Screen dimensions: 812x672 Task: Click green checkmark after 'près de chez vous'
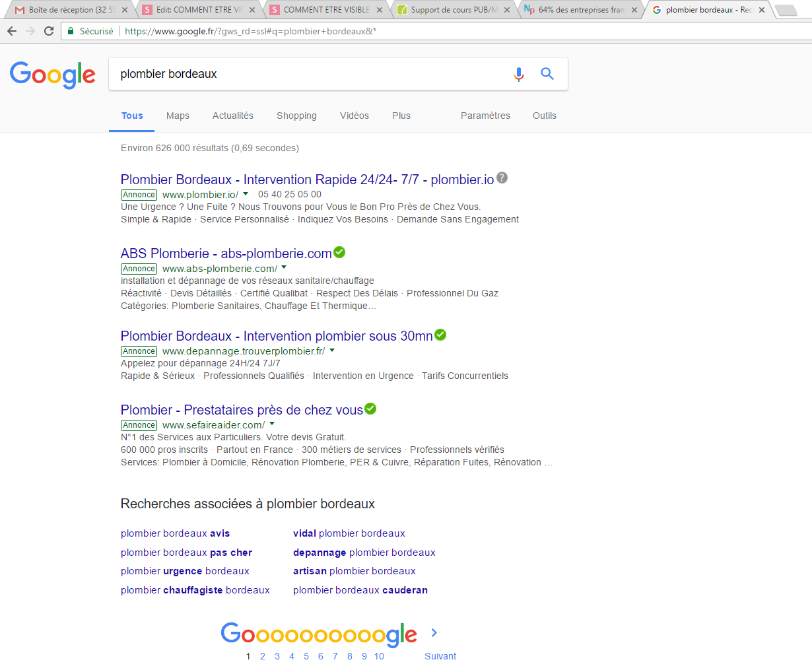point(370,409)
